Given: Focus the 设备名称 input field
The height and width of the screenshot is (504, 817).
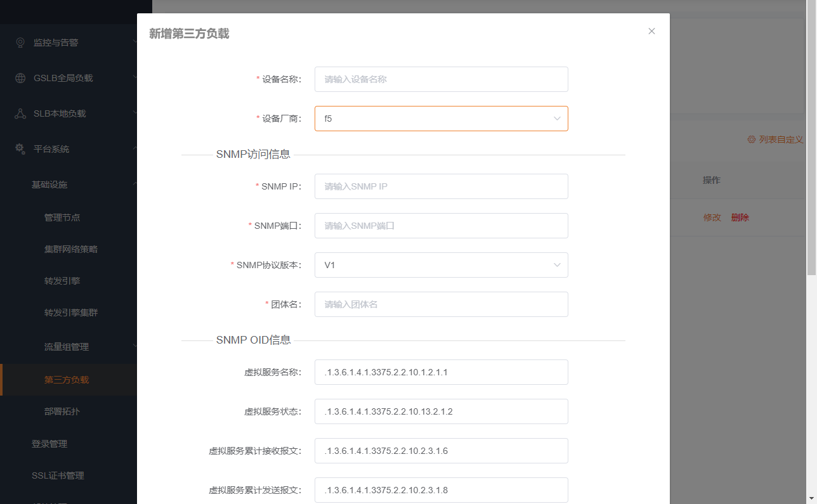Looking at the screenshot, I should pyautogui.click(x=441, y=79).
